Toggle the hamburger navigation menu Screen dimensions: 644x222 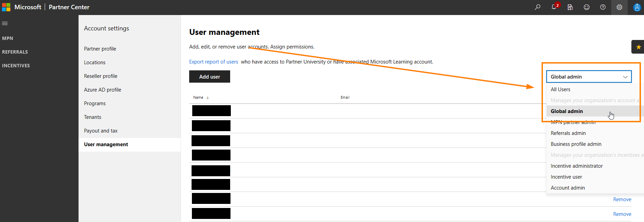point(5,23)
